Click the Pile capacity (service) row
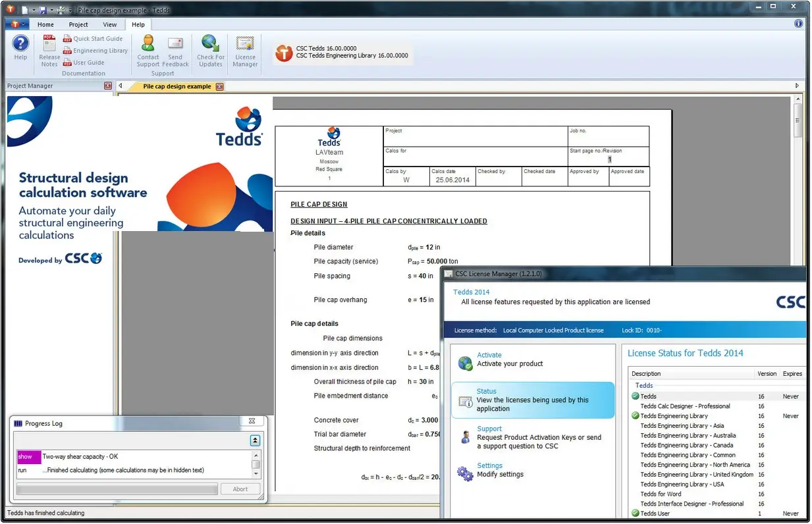This screenshot has width=812, height=524. tap(386, 261)
